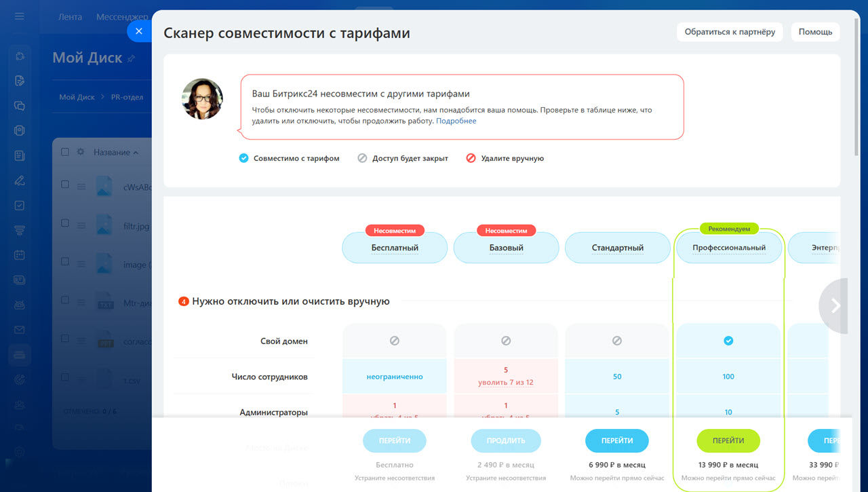Click blocked icon under Стандартный for Свой домен
The height and width of the screenshot is (492, 868).
[x=617, y=341]
